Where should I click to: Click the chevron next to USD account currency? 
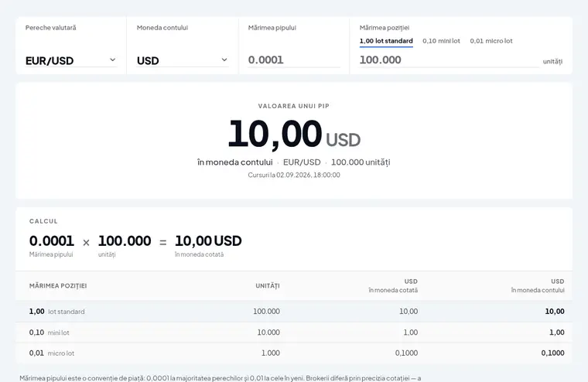[x=224, y=60]
